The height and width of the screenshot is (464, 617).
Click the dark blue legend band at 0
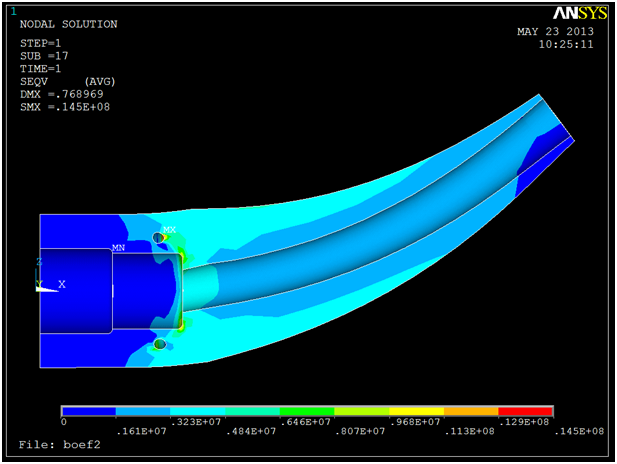89,411
